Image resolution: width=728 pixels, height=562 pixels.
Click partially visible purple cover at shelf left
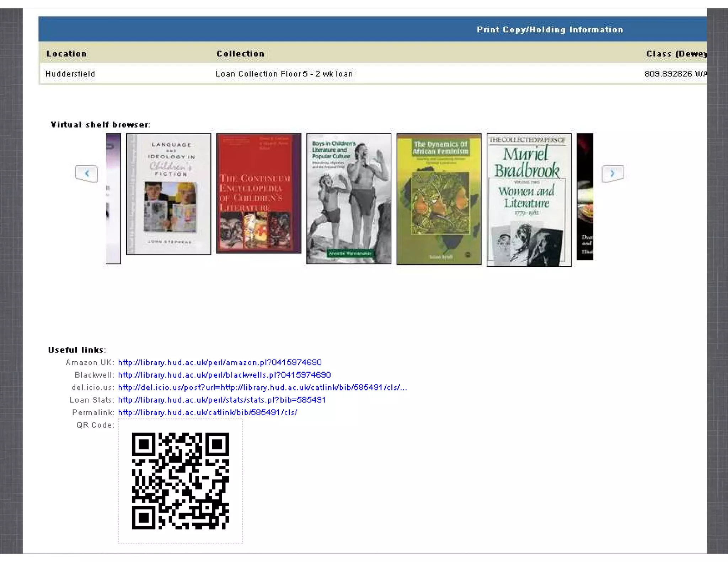[x=113, y=199]
